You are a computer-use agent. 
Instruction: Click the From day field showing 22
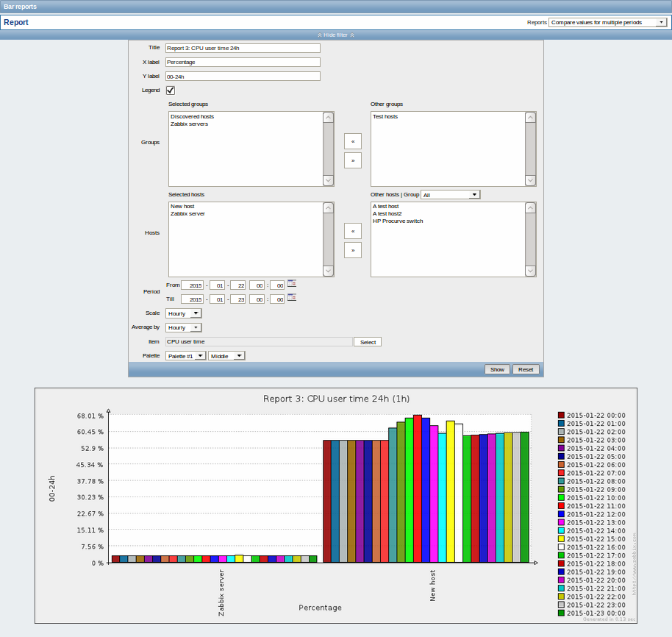[x=238, y=285]
